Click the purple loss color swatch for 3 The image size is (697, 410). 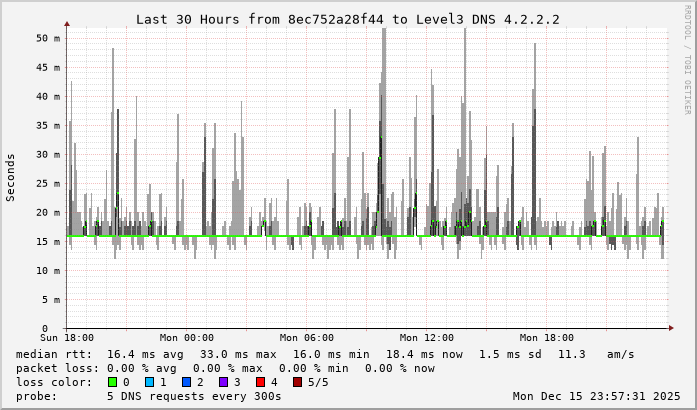[222, 382]
